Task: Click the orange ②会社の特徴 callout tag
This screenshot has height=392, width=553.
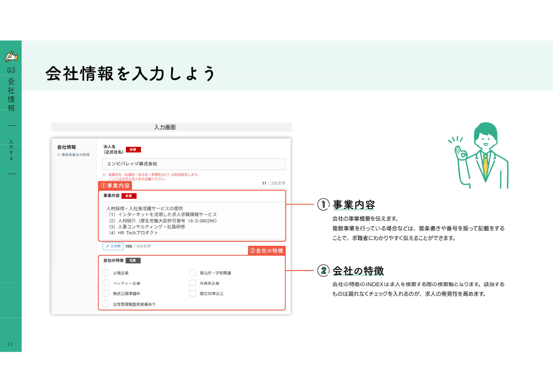Action: [x=267, y=251]
